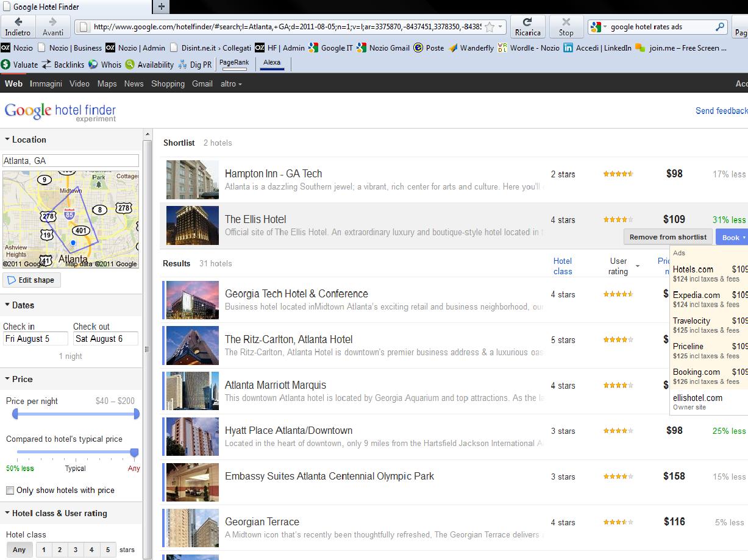Sort results by User rating

(618, 266)
